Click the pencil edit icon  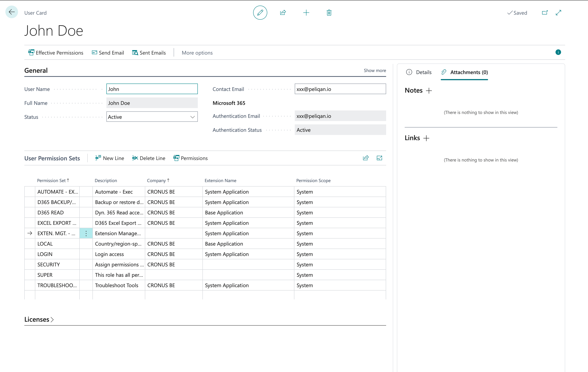[260, 12]
